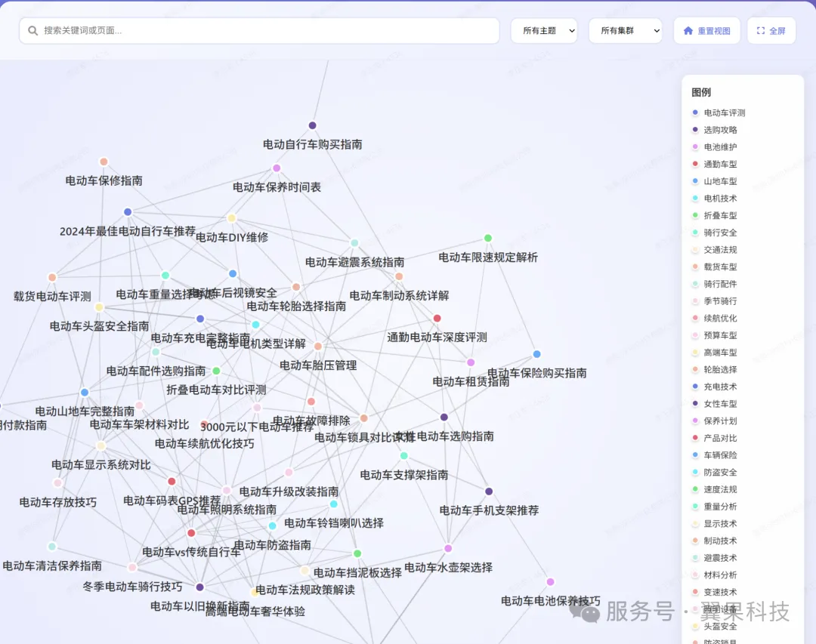Click legend entry 续航优化
Screen dimensions: 816x644
715,319
